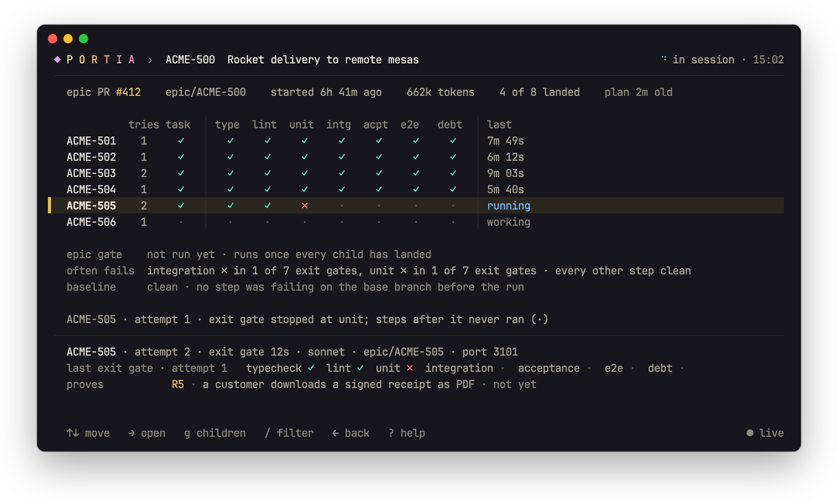Image resolution: width=838 pixels, height=504 pixels.
Task: Click the R5 requirement reference
Action: coord(178,384)
